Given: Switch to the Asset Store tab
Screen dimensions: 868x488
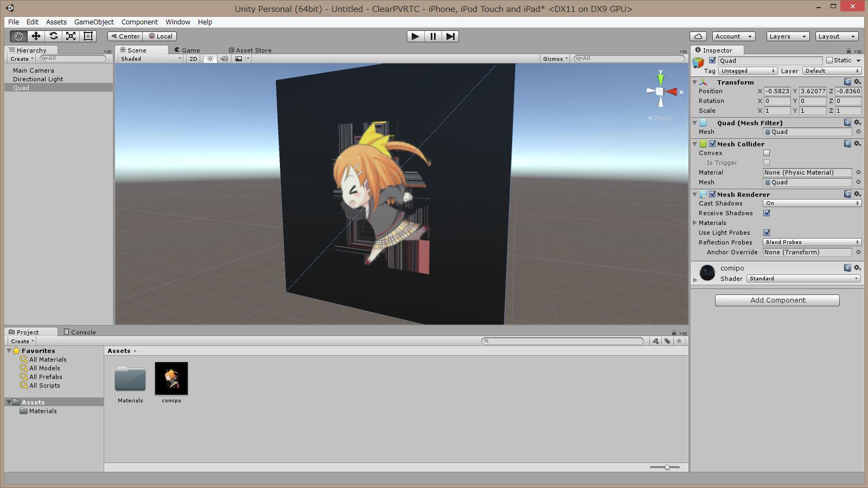Looking at the screenshot, I should pyautogui.click(x=250, y=50).
